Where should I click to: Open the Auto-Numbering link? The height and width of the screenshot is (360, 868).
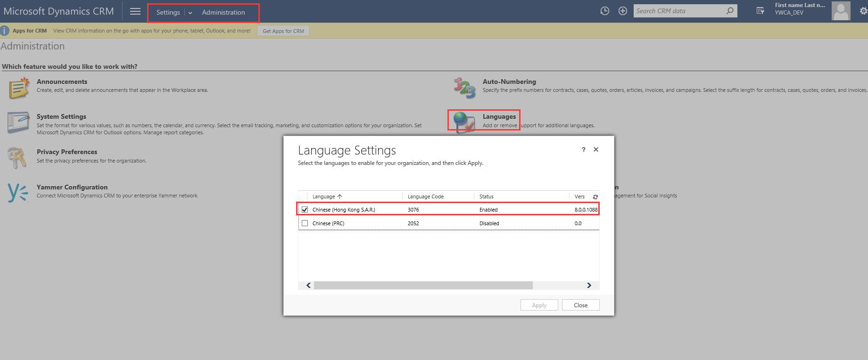[x=509, y=82]
